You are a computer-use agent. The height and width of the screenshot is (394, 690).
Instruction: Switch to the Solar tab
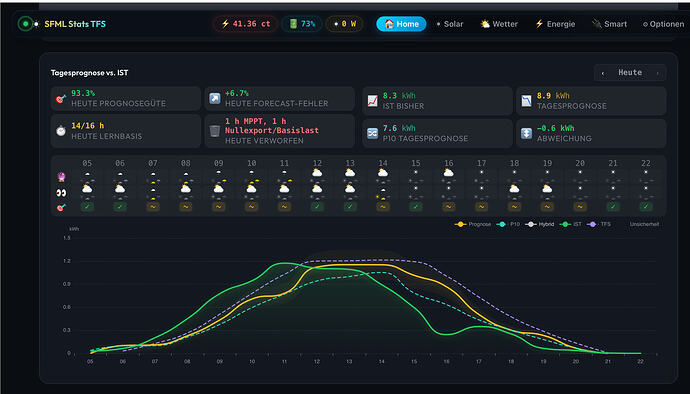tap(450, 24)
